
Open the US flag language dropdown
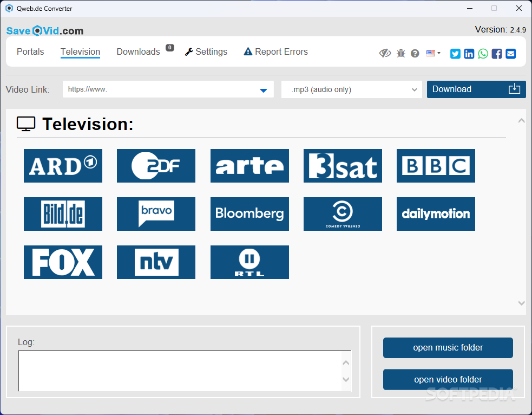click(x=434, y=53)
